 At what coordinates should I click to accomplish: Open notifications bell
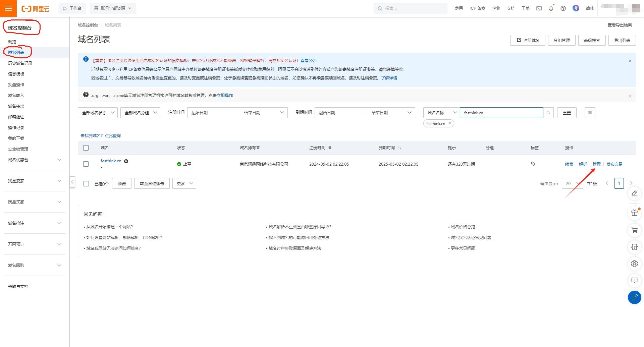551,8
